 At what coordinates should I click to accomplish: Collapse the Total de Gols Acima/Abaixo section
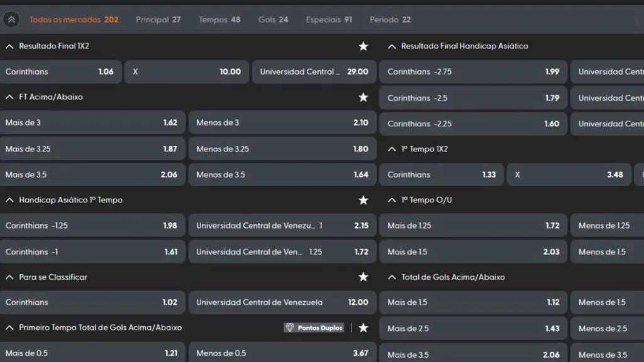[x=392, y=277]
